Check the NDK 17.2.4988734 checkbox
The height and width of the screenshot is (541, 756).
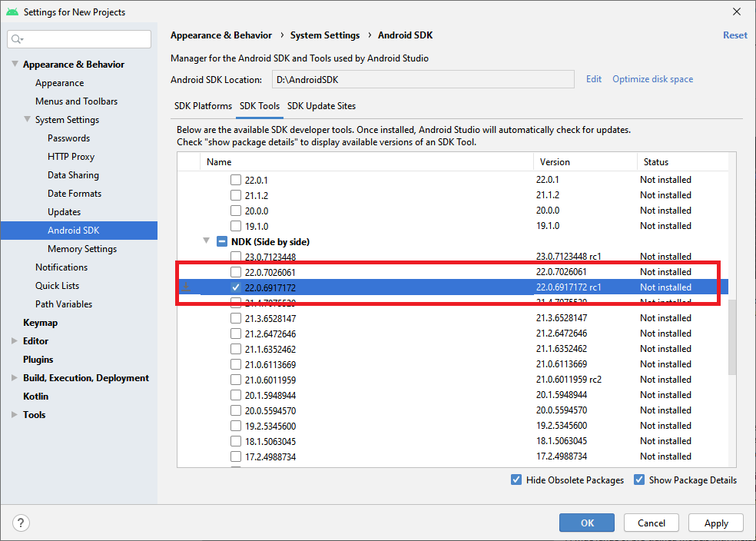click(236, 456)
